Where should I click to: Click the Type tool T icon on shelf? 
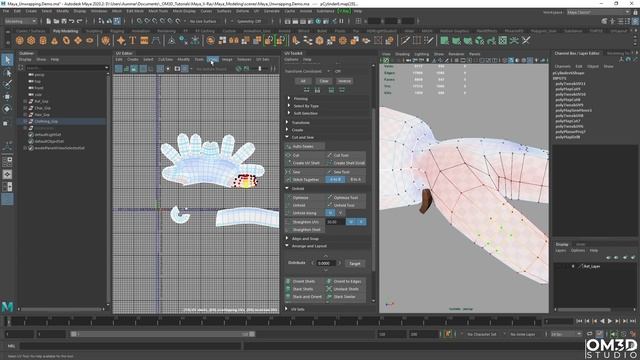pyautogui.click(x=133, y=40)
